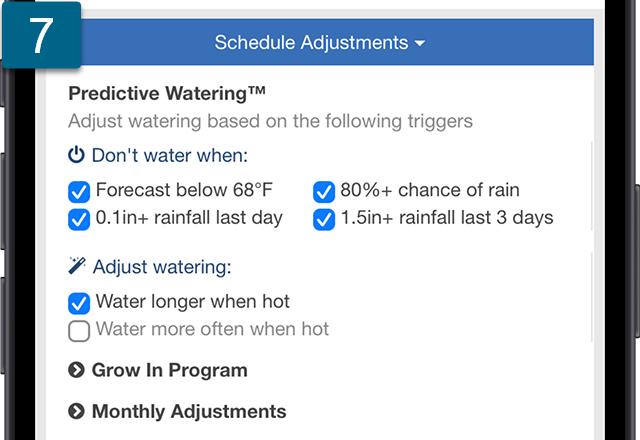The image size is (640, 440).
Task: Uncheck Forecast below 68°F checkbox
Action: (x=79, y=192)
